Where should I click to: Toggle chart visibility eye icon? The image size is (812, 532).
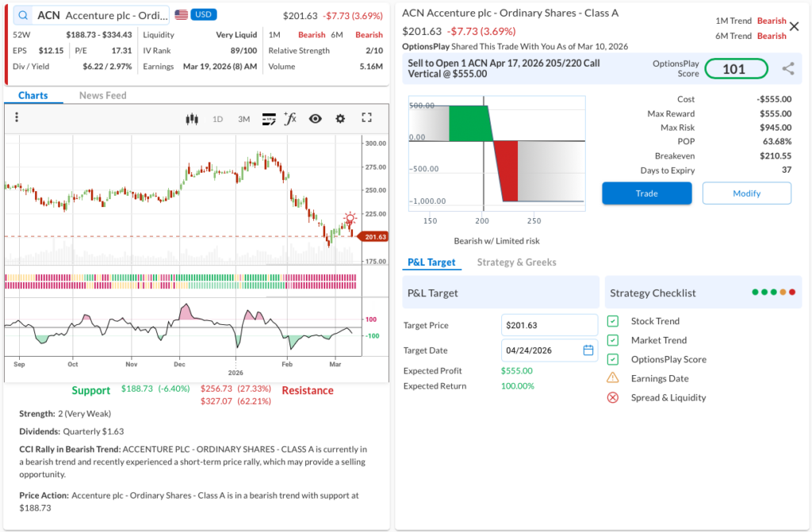coord(315,119)
